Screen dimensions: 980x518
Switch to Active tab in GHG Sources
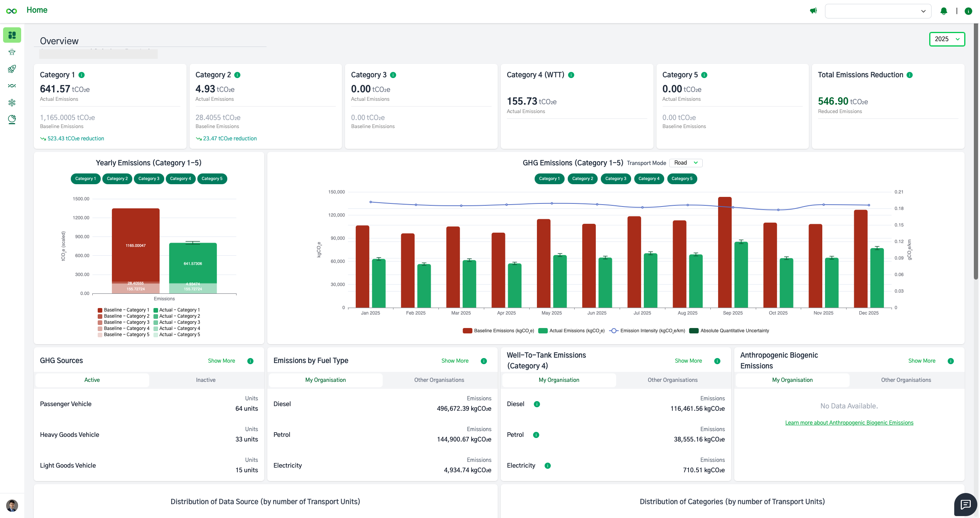[x=92, y=380]
